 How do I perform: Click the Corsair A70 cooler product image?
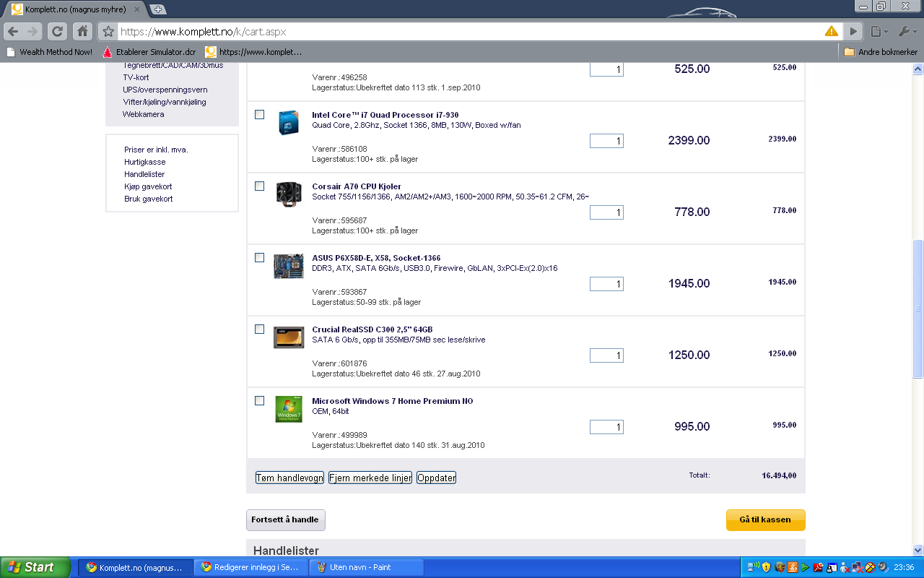coord(289,194)
